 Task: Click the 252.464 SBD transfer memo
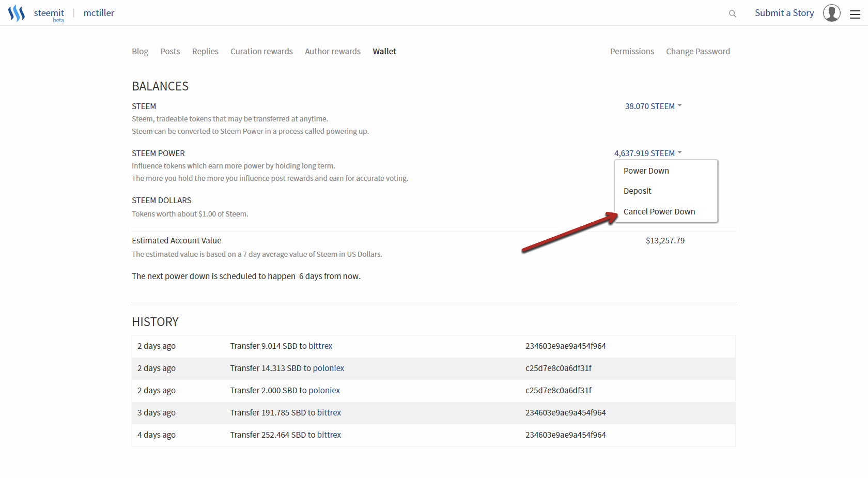[x=566, y=435]
